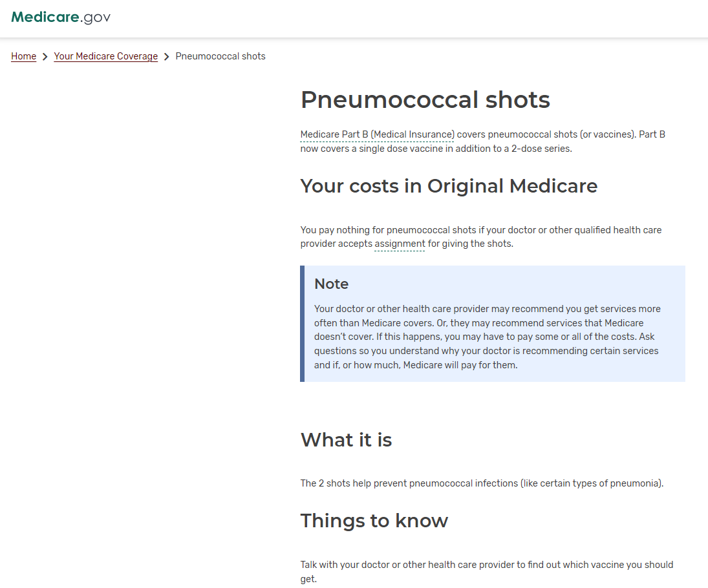Click the sentence starting 'Talk with your doctor'
The width and height of the screenshot is (708, 588).
(486, 571)
